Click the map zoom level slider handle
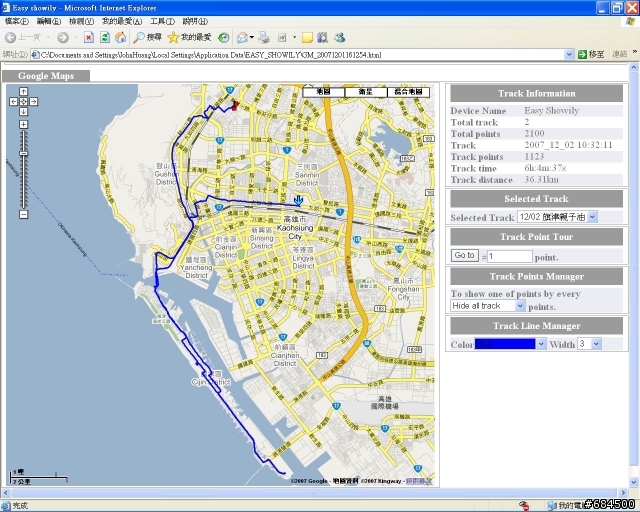The height and width of the screenshot is (512, 640). click(24, 154)
